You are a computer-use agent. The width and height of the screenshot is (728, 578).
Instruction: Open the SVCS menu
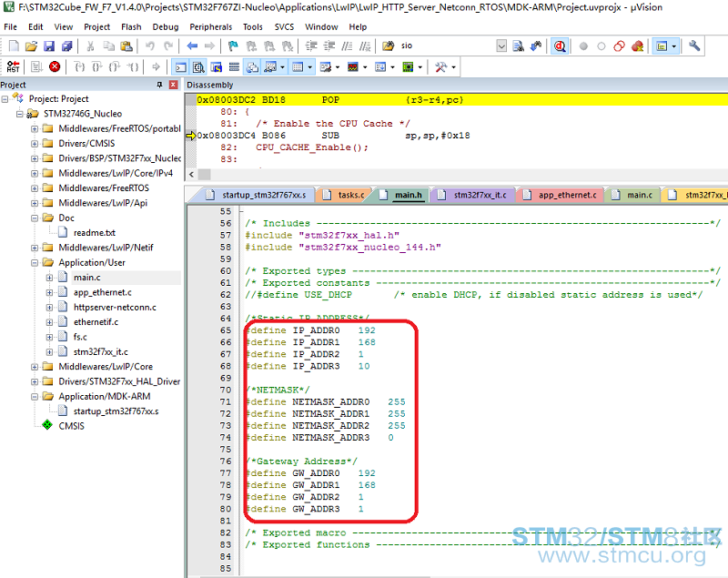pos(284,27)
